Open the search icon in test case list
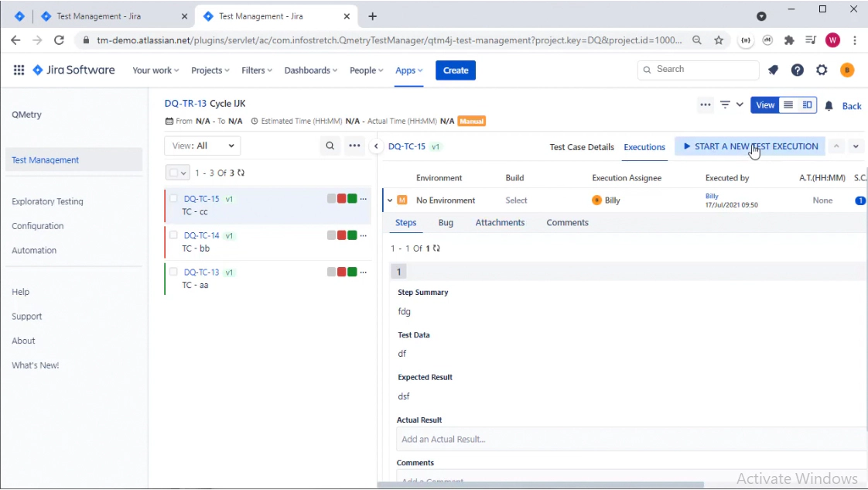The width and height of the screenshot is (868, 490). pyautogui.click(x=330, y=146)
